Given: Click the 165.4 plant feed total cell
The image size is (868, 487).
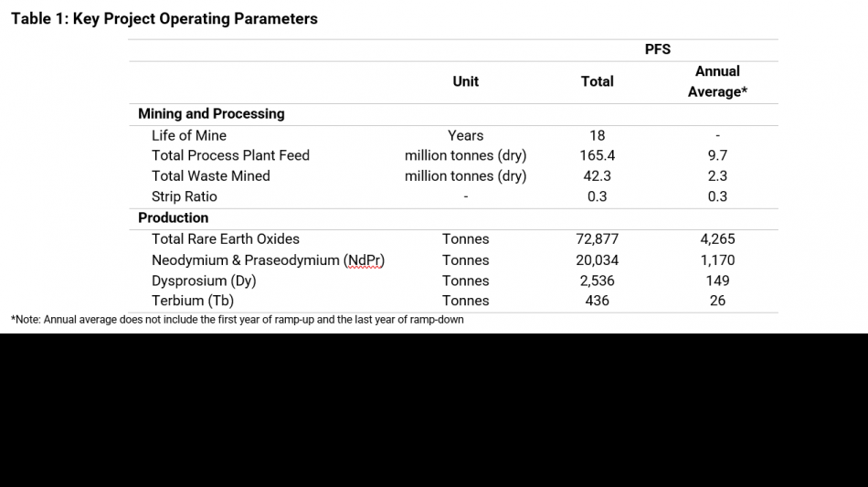Looking at the screenshot, I should [x=598, y=155].
